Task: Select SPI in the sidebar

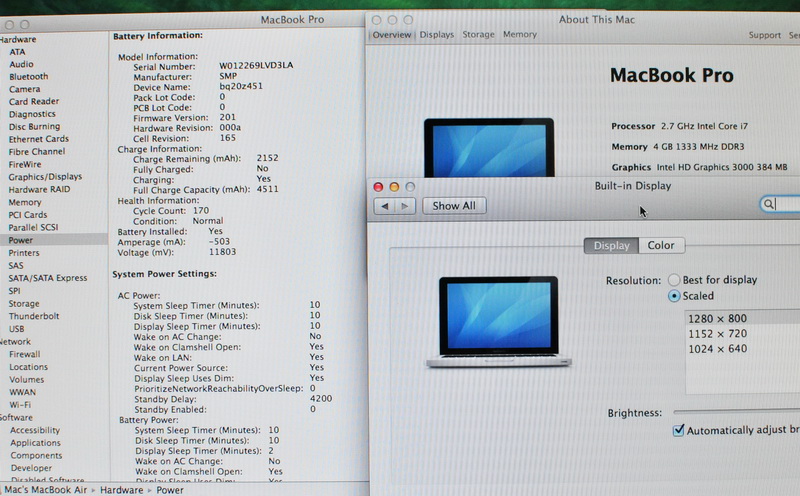Action: coord(14,291)
